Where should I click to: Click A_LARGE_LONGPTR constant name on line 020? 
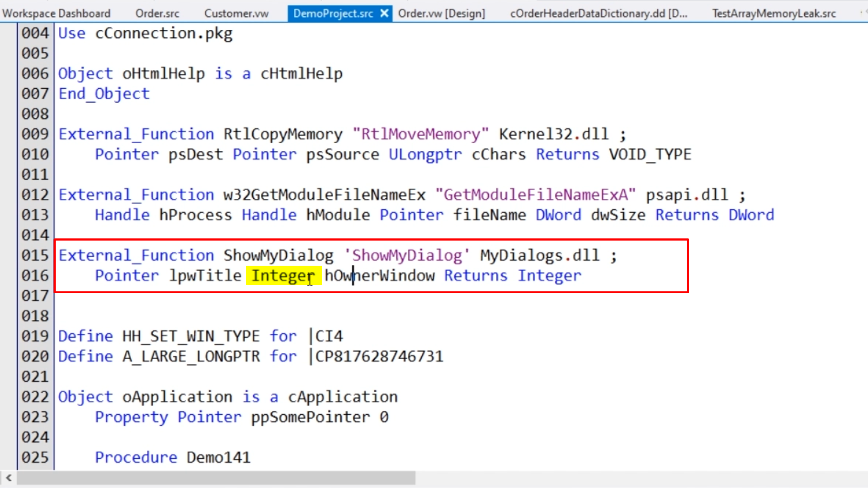point(191,357)
